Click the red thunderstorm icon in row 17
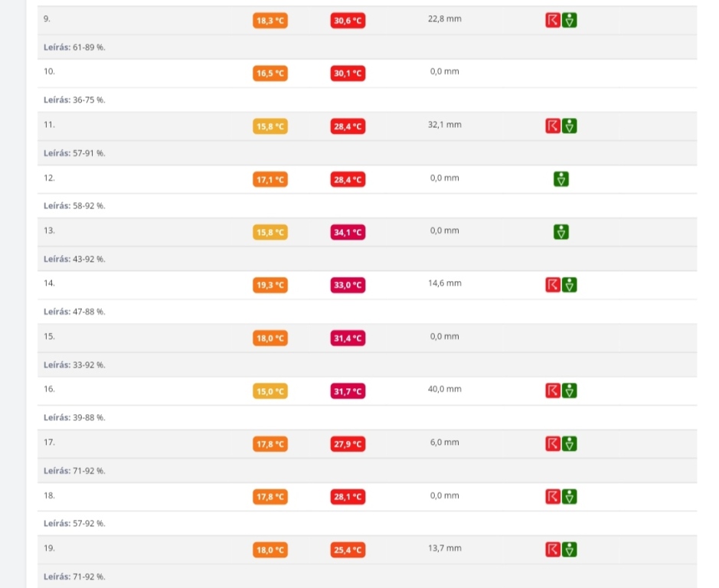The width and height of the screenshot is (719, 588). pos(552,443)
